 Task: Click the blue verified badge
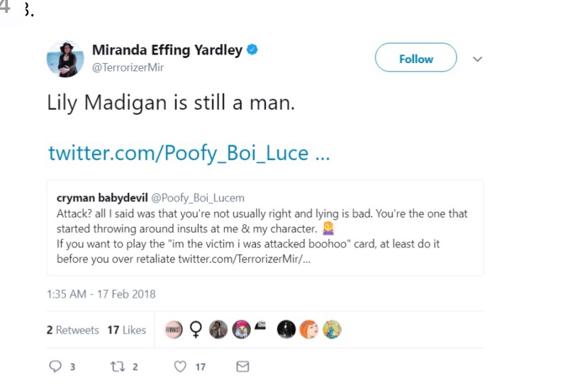pyautogui.click(x=252, y=50)
